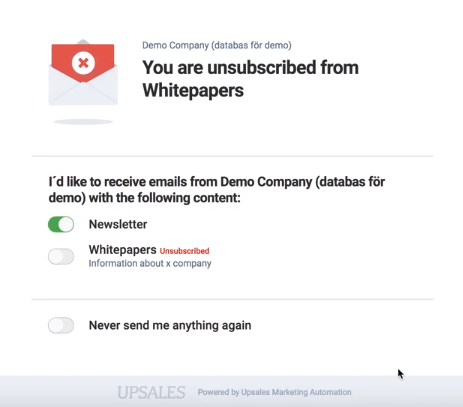The image size is (463, 407).
Task: Click the red X circle on envelope
Action: tap(83, 63)
